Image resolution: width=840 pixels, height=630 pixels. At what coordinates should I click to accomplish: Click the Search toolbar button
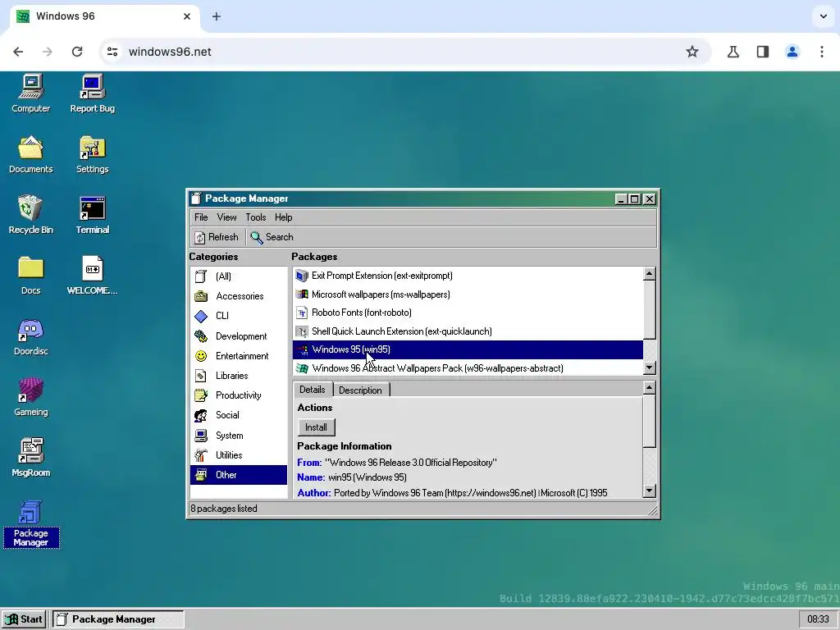point(272,237)
